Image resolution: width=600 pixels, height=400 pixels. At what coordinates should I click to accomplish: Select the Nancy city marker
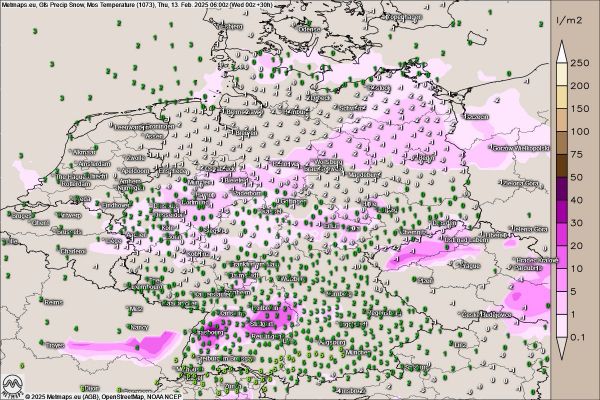(133, 326)
